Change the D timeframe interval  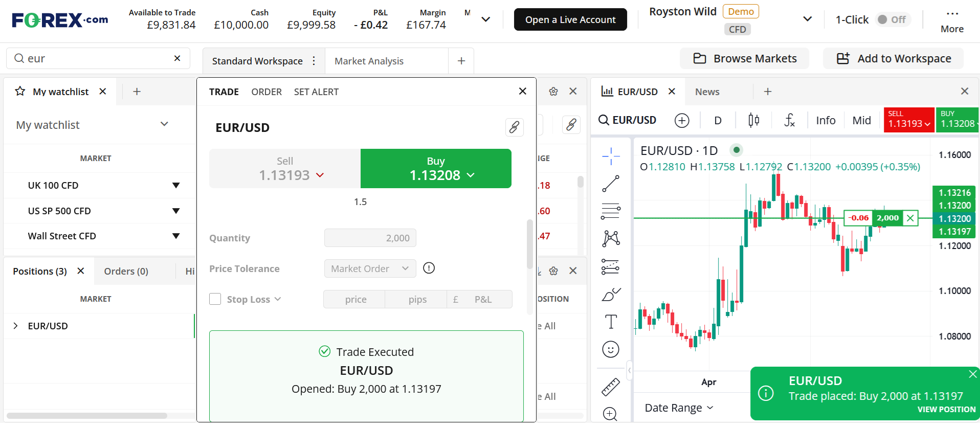[718, 120]
